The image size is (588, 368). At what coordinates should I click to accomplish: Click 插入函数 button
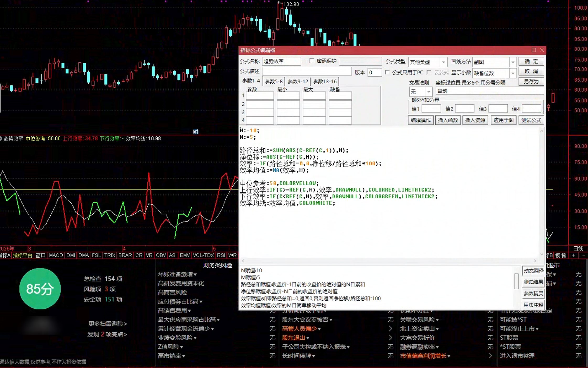[x=448, y=120]
